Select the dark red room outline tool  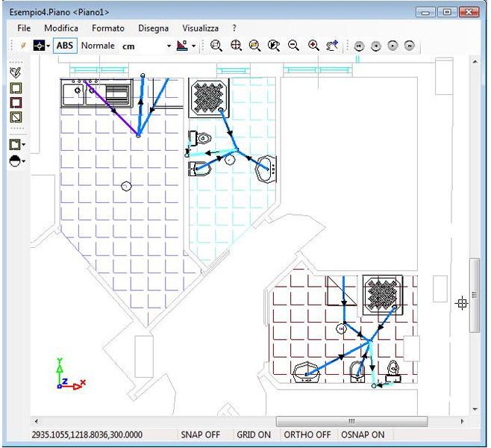[15, 102]
